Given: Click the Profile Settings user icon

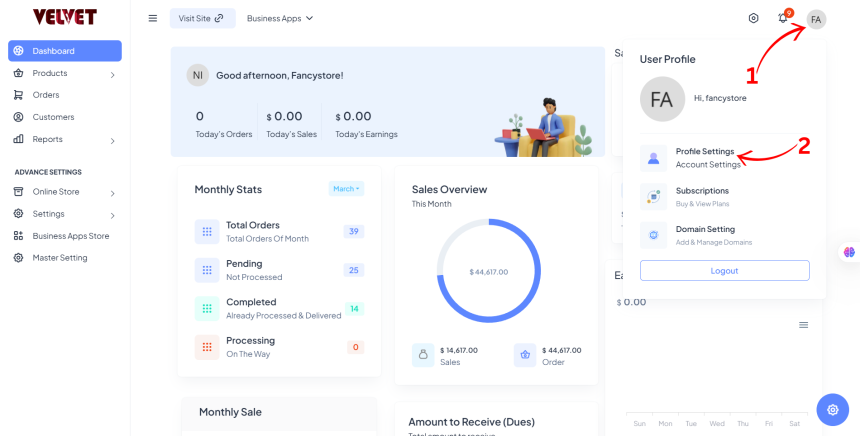Looking at the screenshot, I should point(653,158).
